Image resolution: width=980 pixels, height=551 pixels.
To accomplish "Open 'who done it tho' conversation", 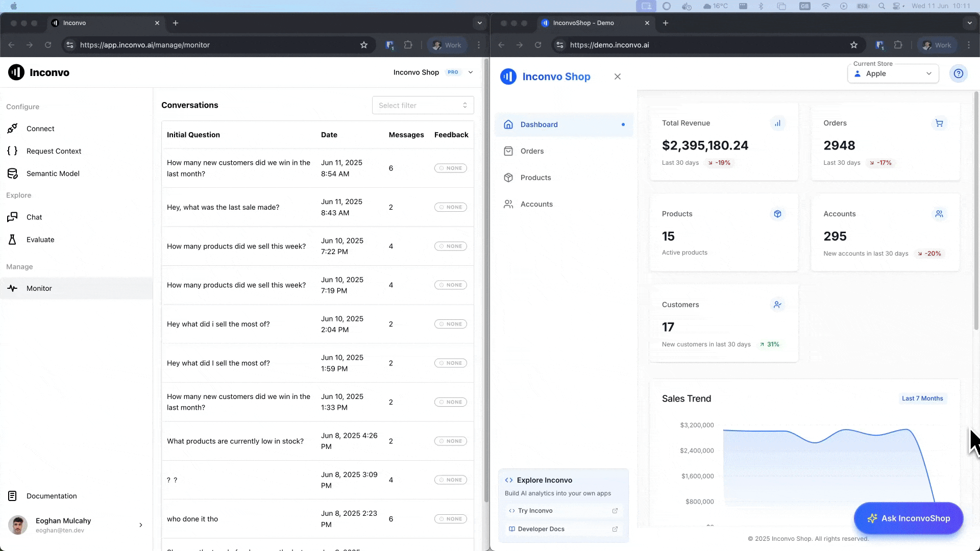I will 317,519.
